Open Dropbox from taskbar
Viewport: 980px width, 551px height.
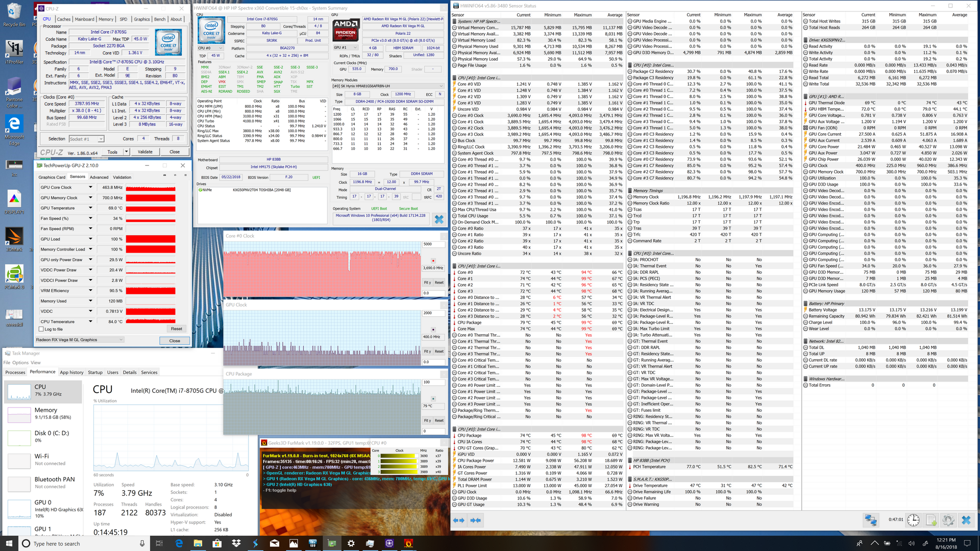[x=236, y=543]
